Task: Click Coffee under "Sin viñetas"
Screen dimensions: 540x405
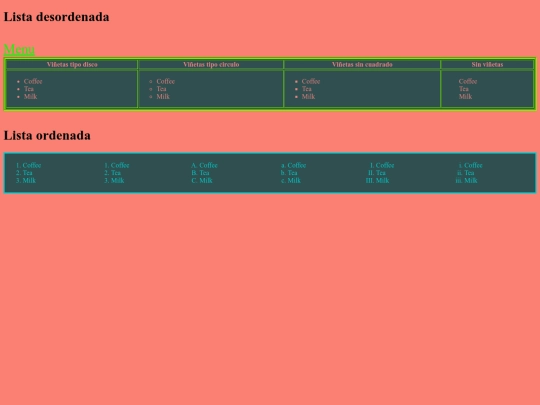Action: (468, 81)
